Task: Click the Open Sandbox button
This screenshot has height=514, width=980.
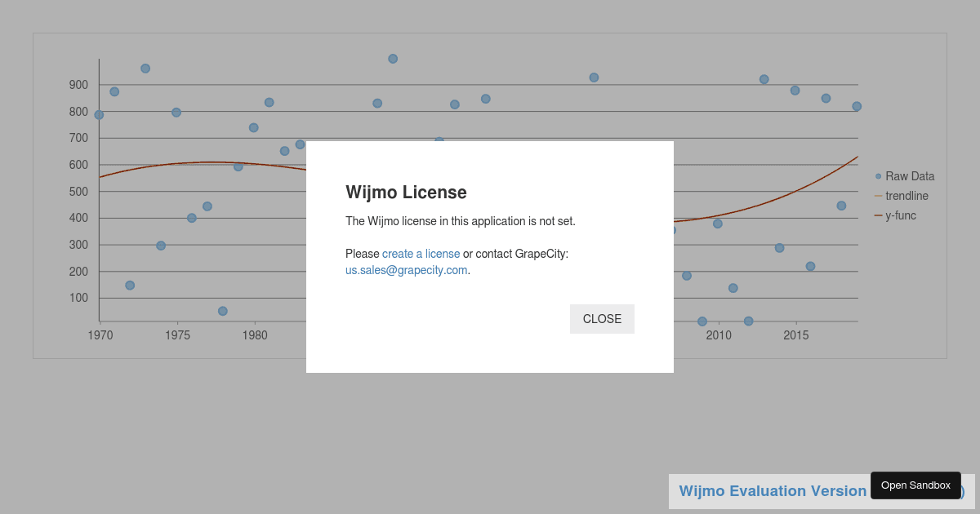Action: (915, 485)
